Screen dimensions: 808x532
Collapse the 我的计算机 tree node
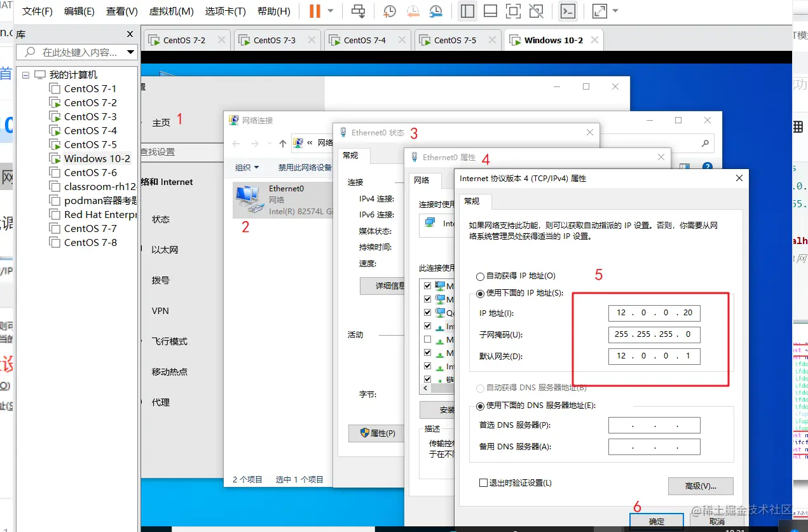click(x=26, y=75)
